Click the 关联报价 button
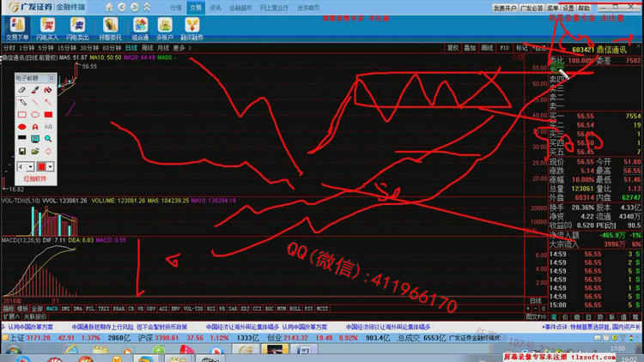Viewport: 644px width, 362px height. (35, 317)
